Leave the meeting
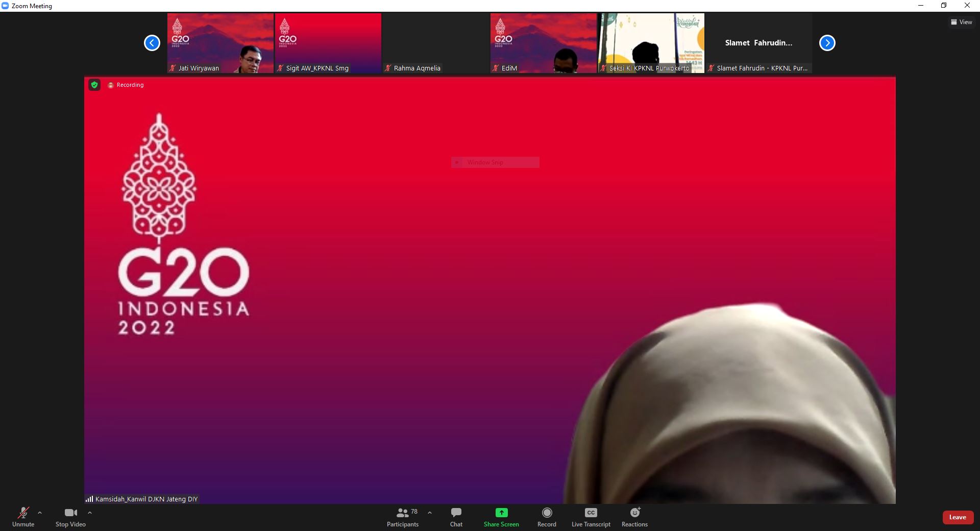980x531 pixels. [x=958, y=517]
